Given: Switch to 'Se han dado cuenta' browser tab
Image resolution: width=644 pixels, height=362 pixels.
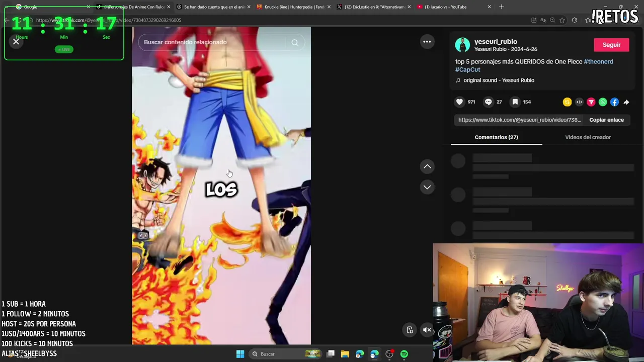Looking at the screenshot, I should tap(213, 7).
